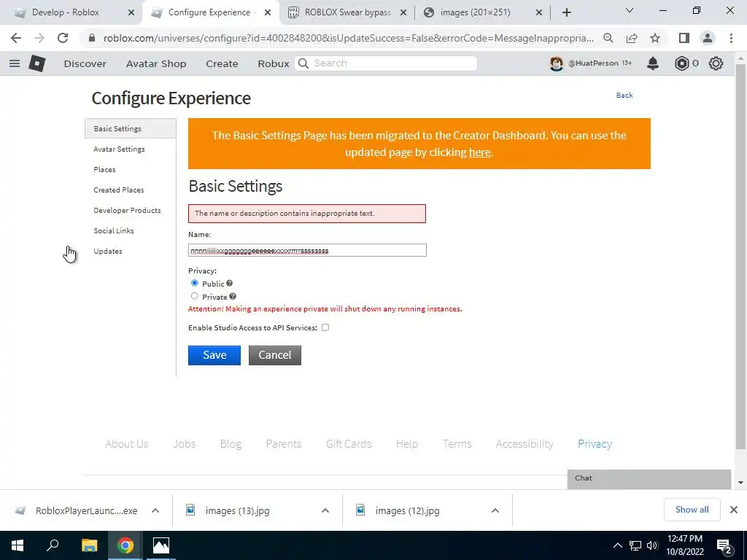Open the Create page
The image size is (747, 560).
pos(222,63)
